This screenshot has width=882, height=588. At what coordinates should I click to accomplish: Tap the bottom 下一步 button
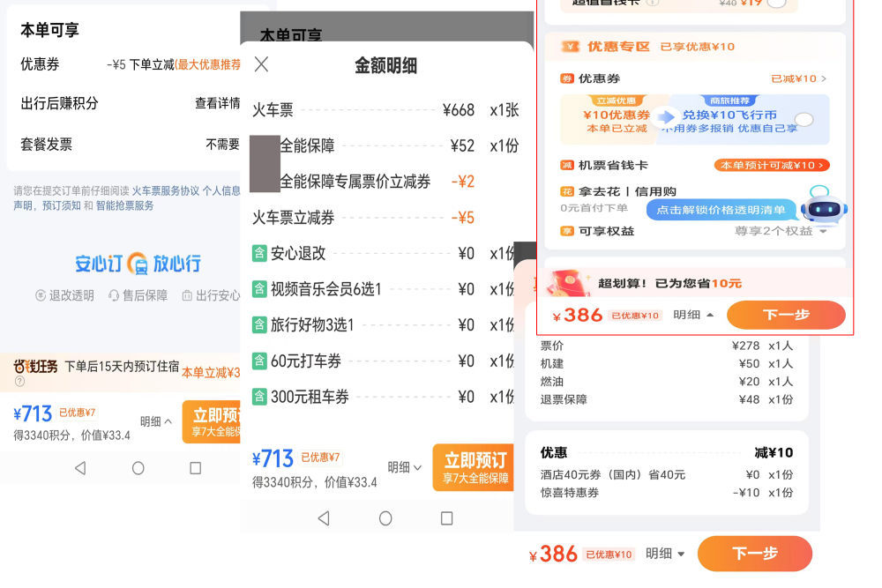click(754, 554)
